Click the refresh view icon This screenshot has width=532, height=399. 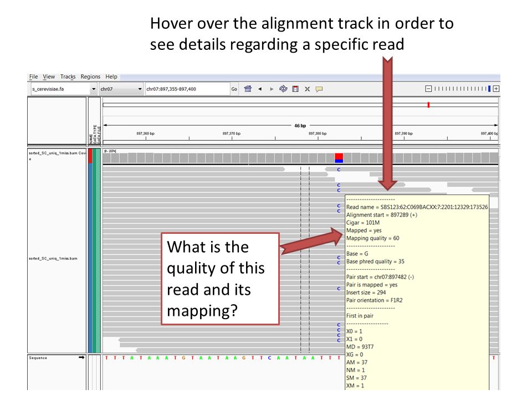[283, 89]
